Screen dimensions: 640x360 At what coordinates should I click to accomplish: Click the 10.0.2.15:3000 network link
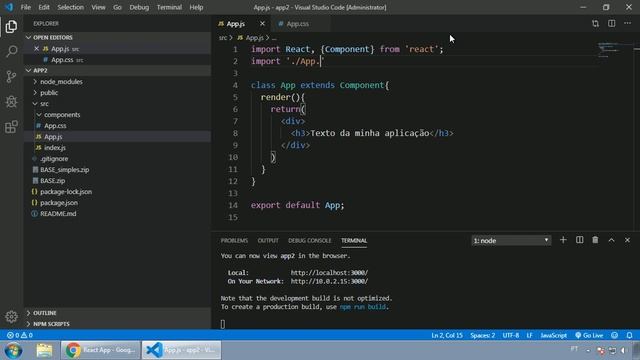[329, 281]
